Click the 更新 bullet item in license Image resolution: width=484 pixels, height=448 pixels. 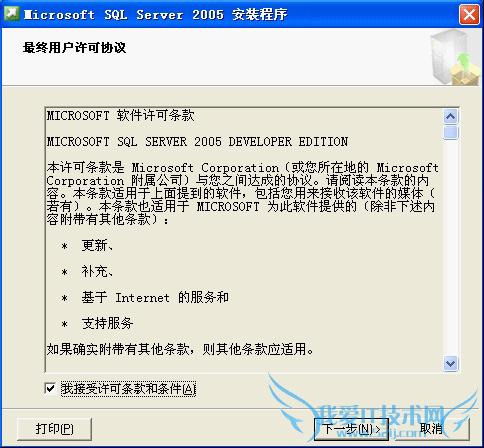[97, 246]
